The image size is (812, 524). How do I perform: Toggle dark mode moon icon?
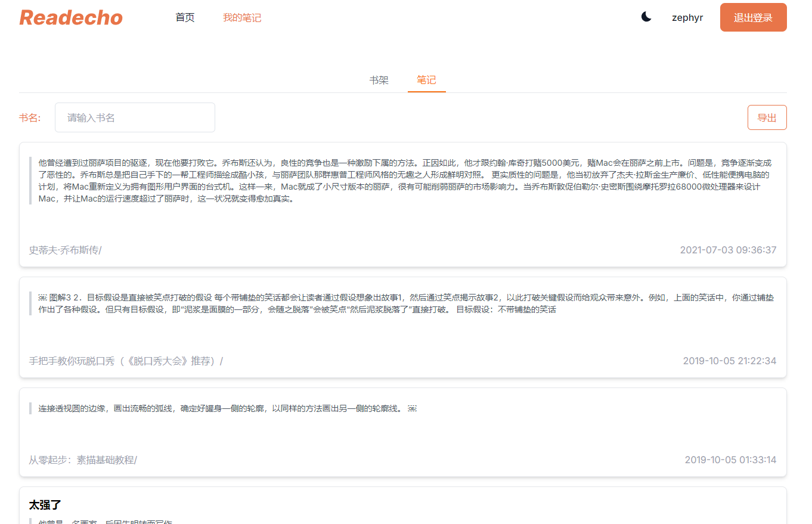(646, 17)
